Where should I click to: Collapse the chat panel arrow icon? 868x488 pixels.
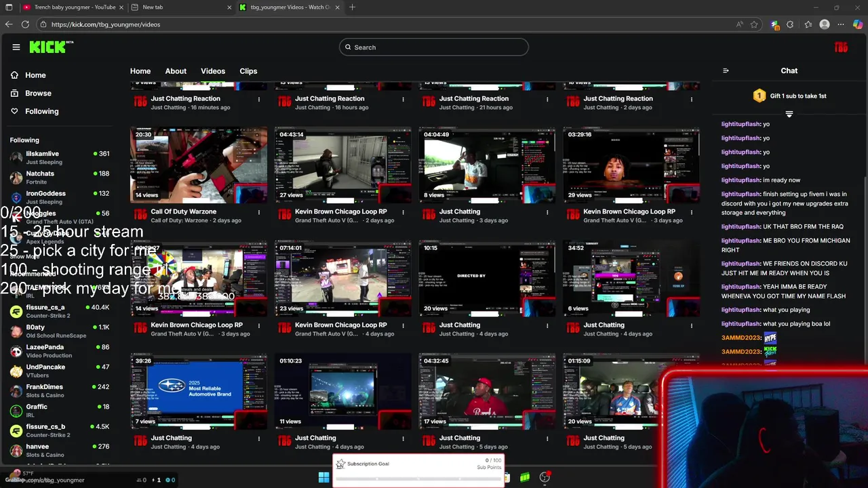click(x=726, y=70)
